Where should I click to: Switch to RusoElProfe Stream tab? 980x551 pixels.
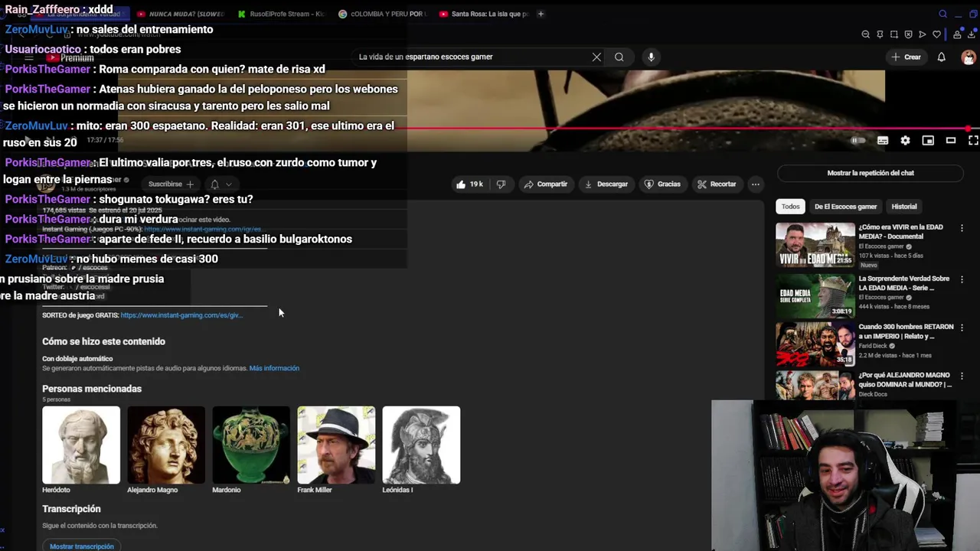(280, 14)
